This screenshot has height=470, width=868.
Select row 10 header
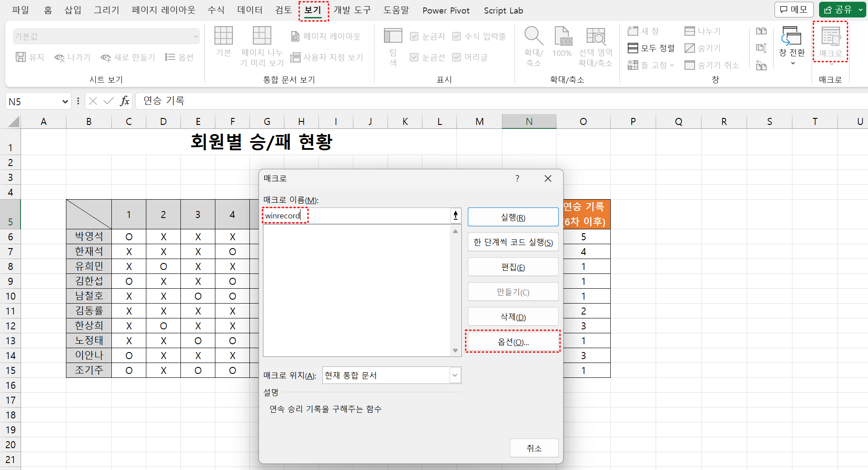coord(10,296)
